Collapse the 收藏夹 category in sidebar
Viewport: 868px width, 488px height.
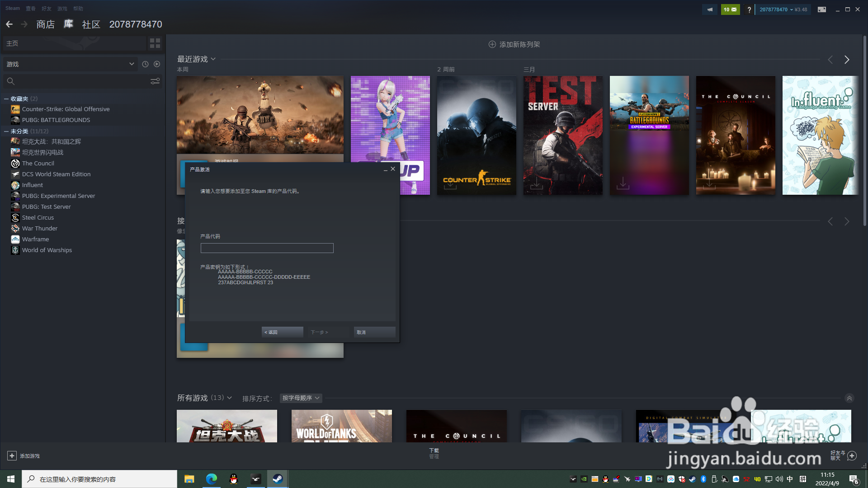tap(6, 99)
